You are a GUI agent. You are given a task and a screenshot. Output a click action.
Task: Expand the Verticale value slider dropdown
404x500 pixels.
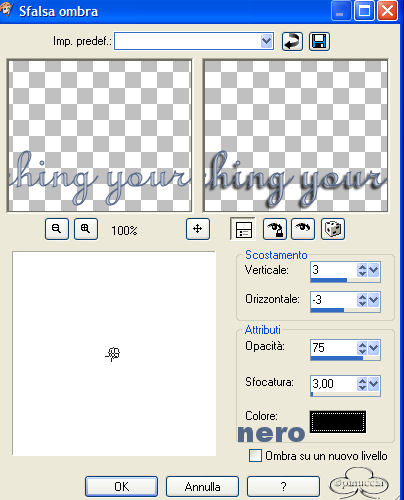pyautogui.click(x=374, y=270)
